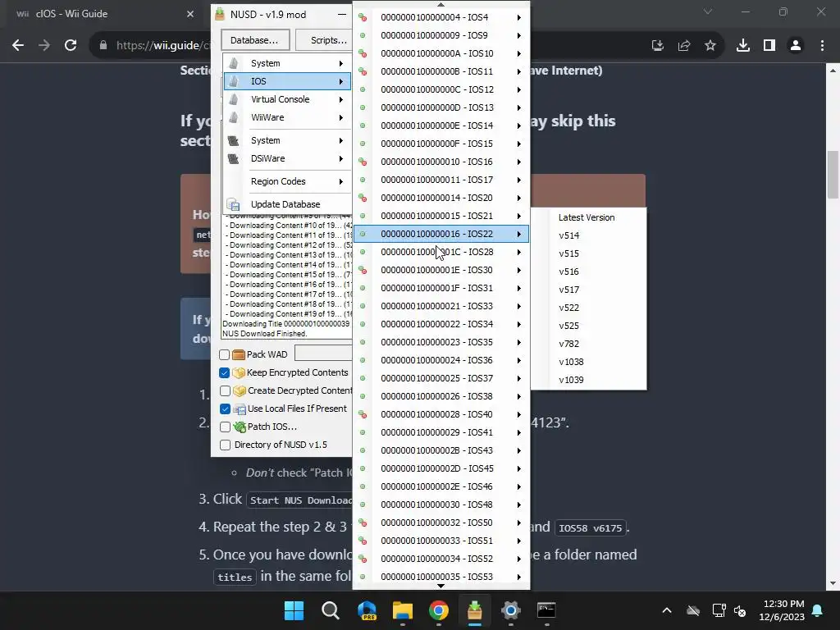Click the Use Local Files icon
840x630 pixels.
point(240,409)
